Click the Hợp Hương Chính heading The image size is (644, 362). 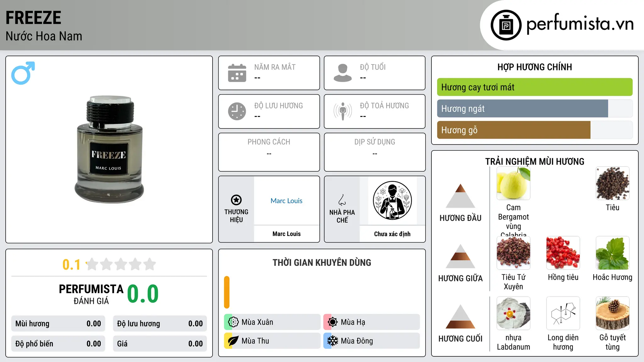point(535,67)
